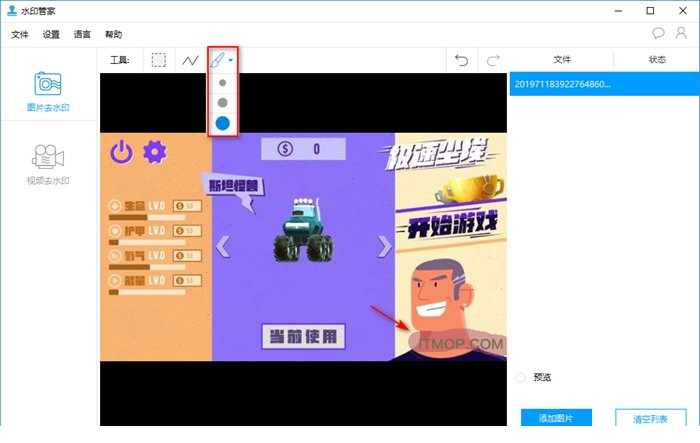Maximize the 水印管家 window
The width and height of the screenshot is (700, 443).
tap(650, 11)
